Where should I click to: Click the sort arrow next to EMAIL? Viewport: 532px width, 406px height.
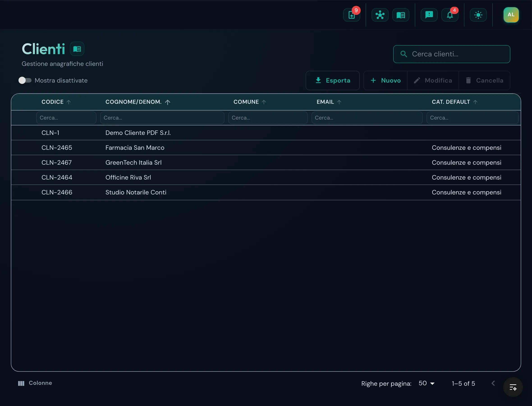[339, 102]
